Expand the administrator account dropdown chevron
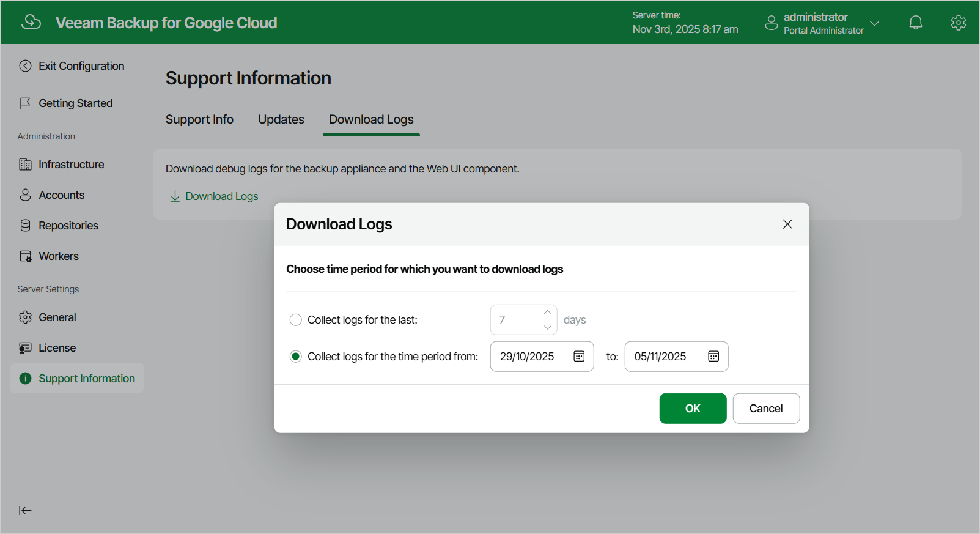Screen dimensions: 980x534 tap(875, 23)
